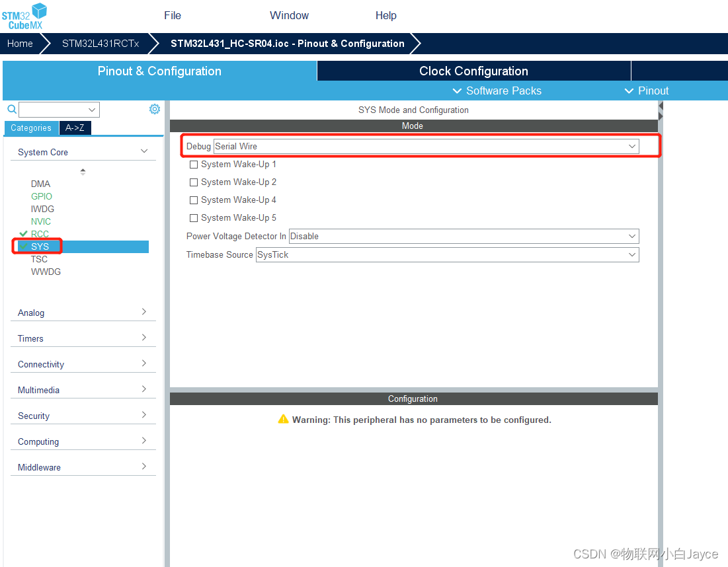Select DMA in System Core list
728x567 pixels.
click(x=40, y=184)
